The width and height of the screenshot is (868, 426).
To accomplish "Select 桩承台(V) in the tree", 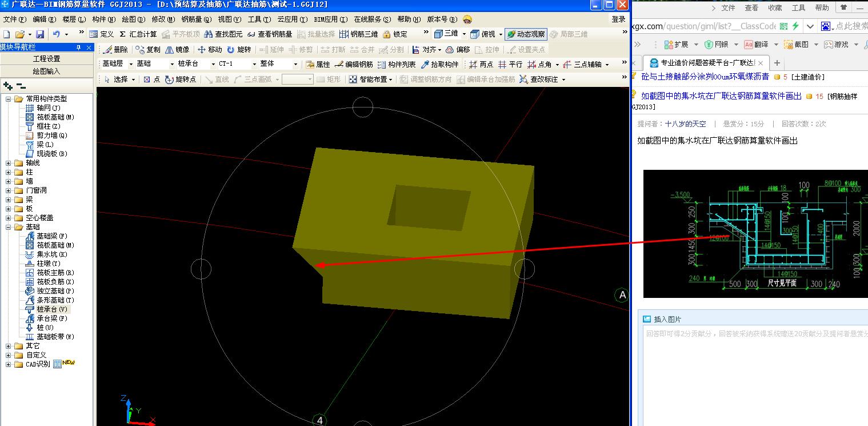I will tap(51, 309).
